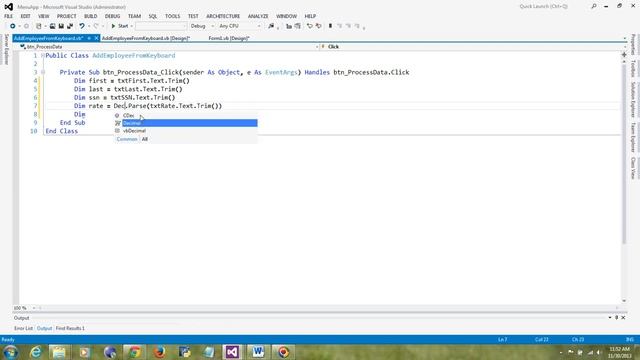Open the Server Explorer side panel

[6, 49]
